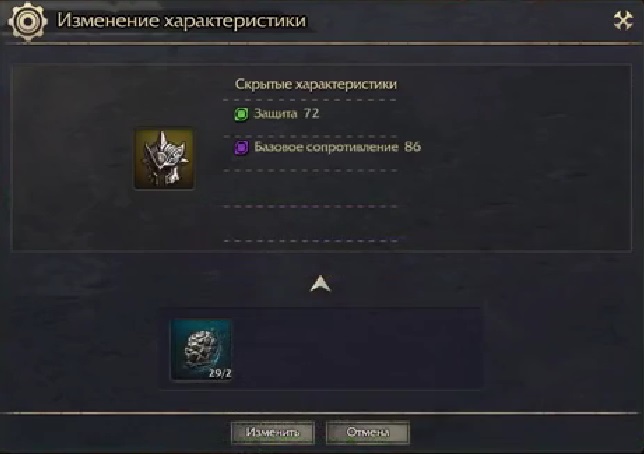Click the empty area of the material slot panel
This screenshot has width=644, height=454.
pyautogui.click(x=357, y=348)
